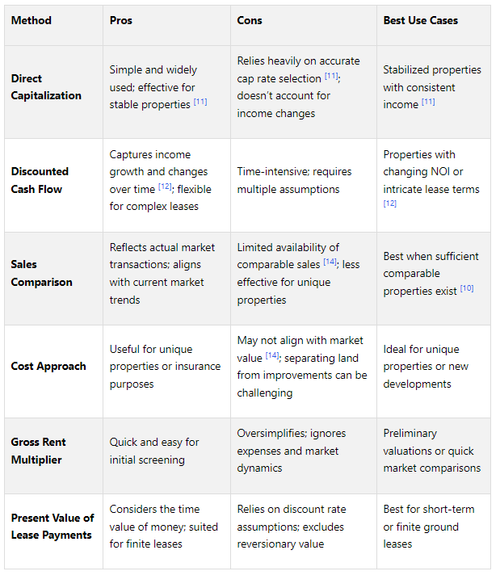
Task: Open citation [11] after "stable properties"
Action: [x=200, y=102]
